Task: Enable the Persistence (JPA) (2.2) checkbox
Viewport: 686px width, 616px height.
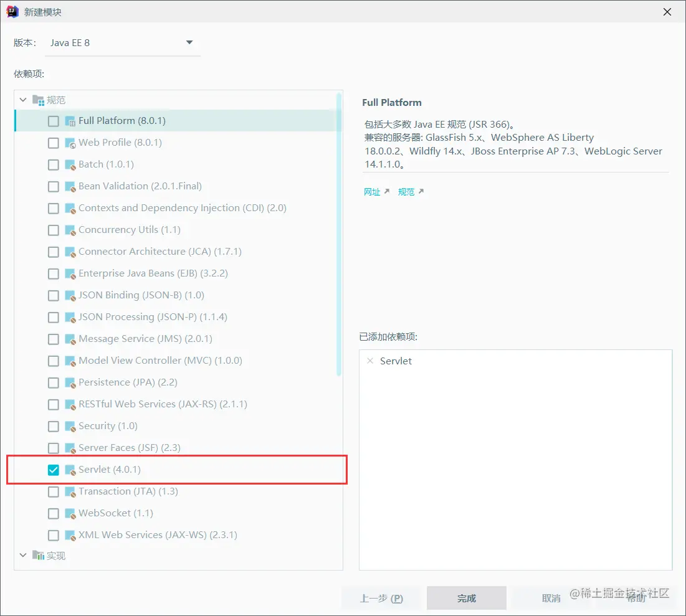Action: pyautogui.click(x=54, y=383)
